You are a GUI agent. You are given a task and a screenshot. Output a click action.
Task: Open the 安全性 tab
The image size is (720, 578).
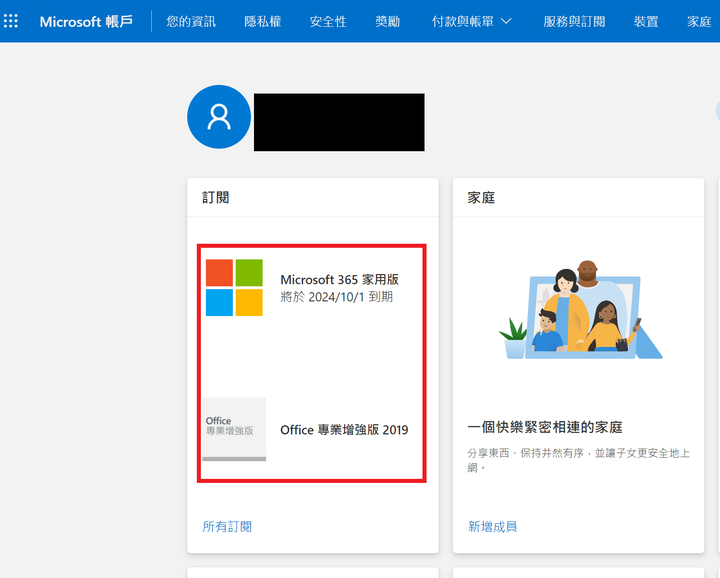(328, 22)
